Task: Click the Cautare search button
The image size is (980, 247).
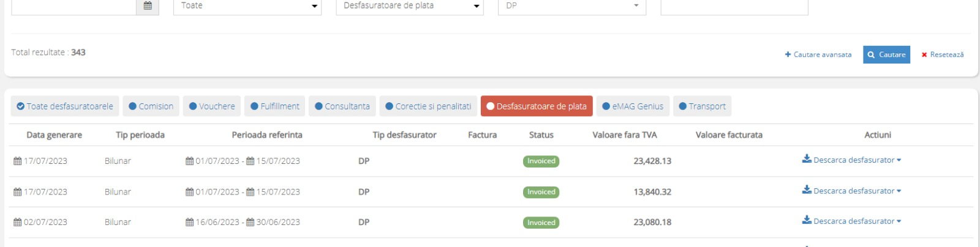Action: [x=886, y=54]
